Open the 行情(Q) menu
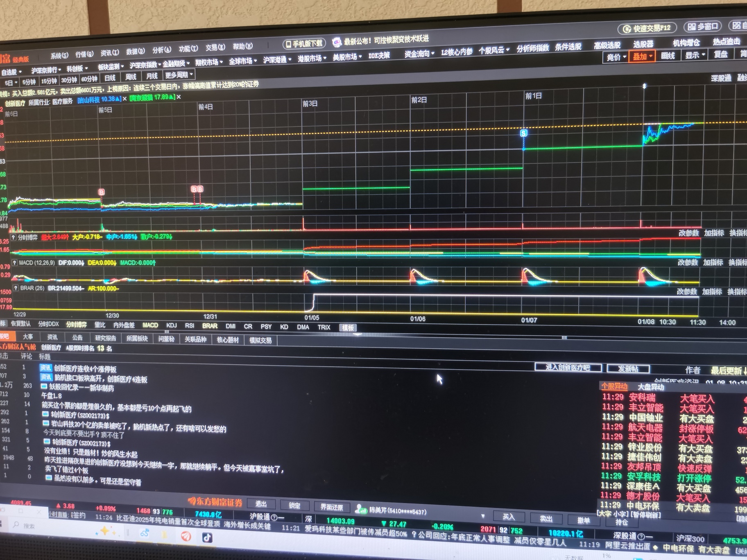Viewport: 747px width, 560px height. [x=84, y=54]
